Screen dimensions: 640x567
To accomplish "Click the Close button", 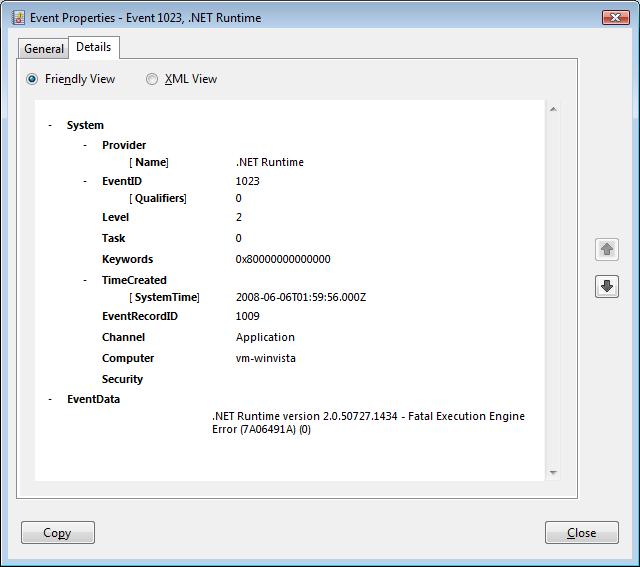I will (x=582, y=532).
